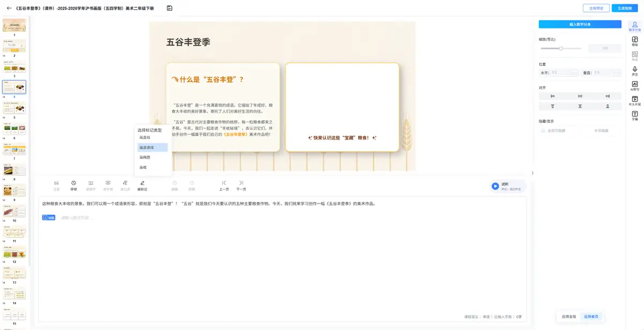Viewport: 644px width, 330px height.
Task: Click the 本页隐藏 option
Action: (x=601, y=130)
